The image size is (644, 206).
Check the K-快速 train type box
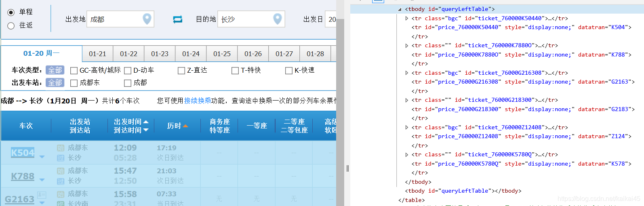coord(289,71)
